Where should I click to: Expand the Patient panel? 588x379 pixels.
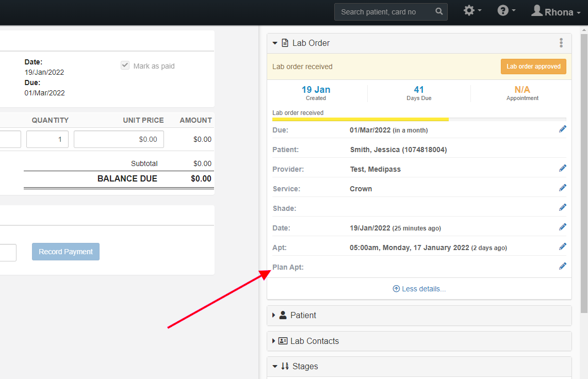point(273,315)
